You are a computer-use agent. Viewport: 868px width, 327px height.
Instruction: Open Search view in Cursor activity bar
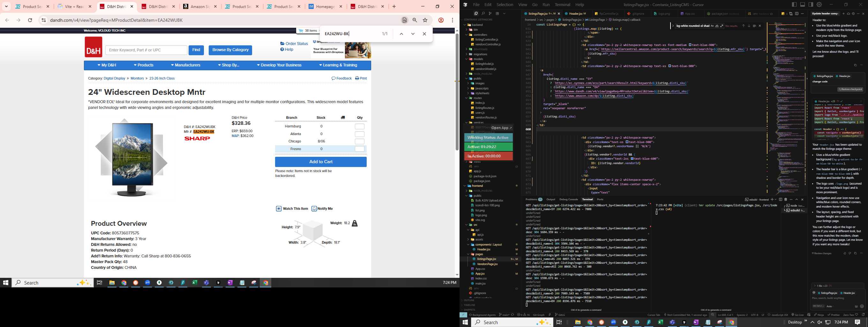point(483,13)
